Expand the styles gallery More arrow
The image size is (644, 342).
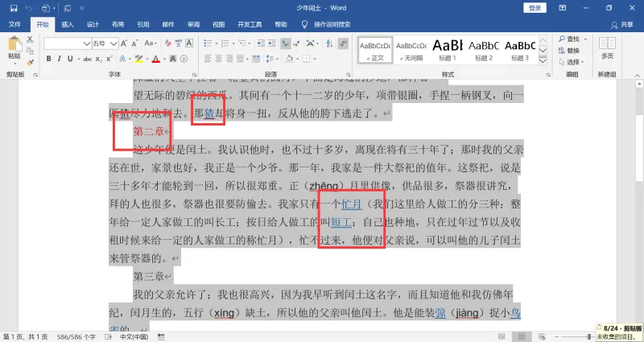click(543, 61)
